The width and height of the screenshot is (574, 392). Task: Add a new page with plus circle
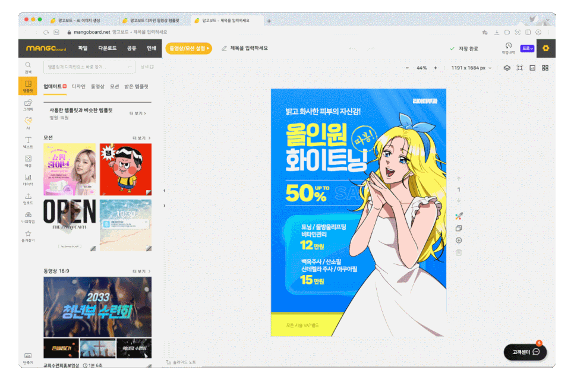[x=459, y=240]
